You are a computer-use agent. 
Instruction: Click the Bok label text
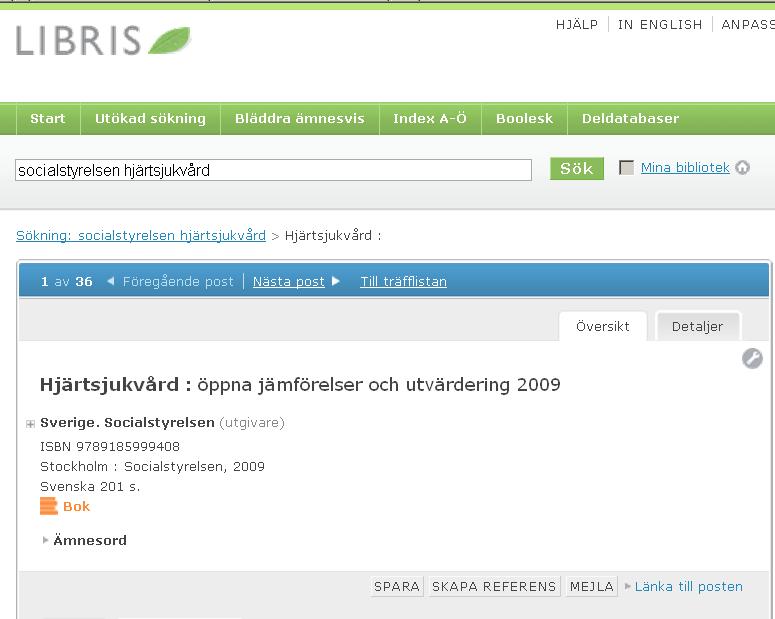77,506
